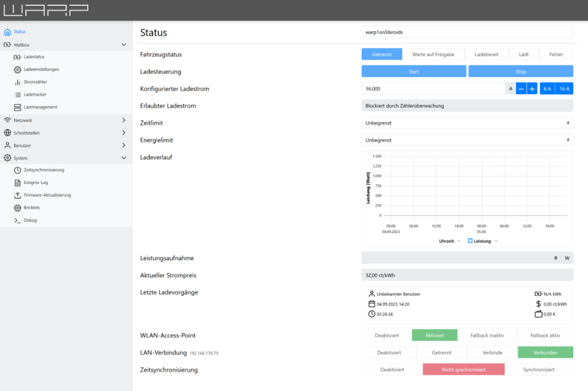The height and width of the screenshot is (391, 588).
Task: Choose Deaktiviert for LAN-Verbindung
Action: [389, 352]
